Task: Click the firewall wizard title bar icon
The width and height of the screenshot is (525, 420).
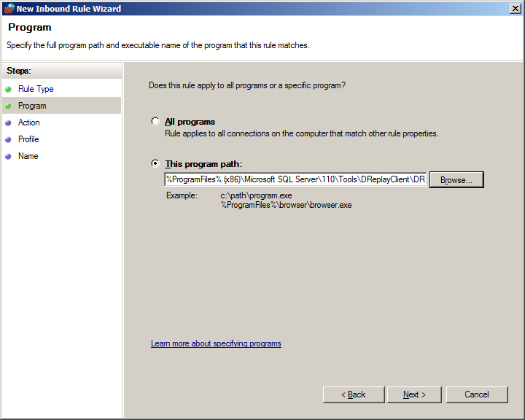Action: tap(9, 8)
